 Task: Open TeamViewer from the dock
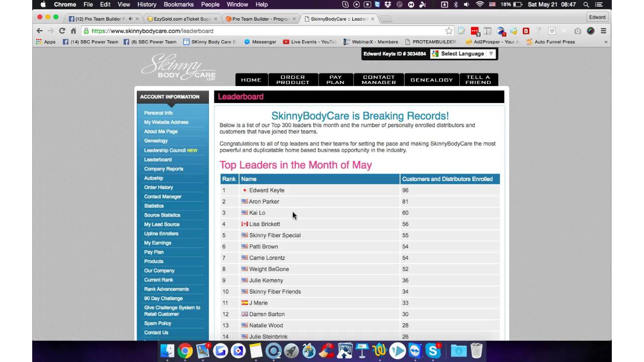pyautogui.click(x=415, y=350)
